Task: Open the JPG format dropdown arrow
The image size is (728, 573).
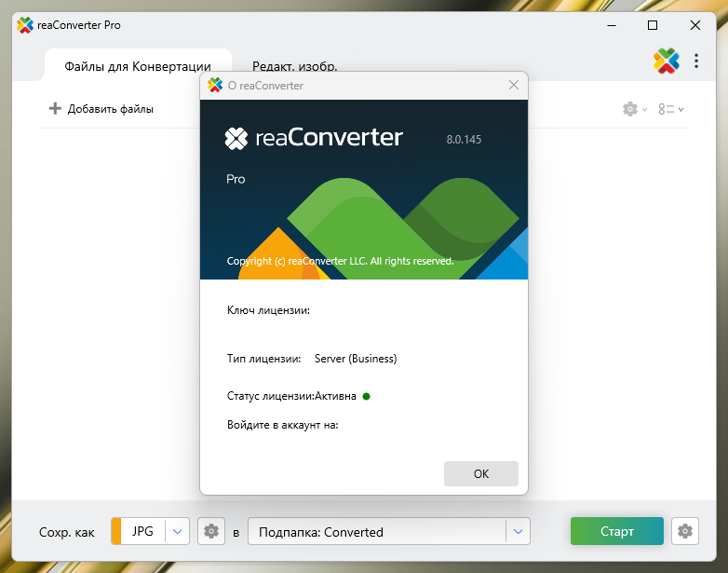Action: click(x=178, y=531)
